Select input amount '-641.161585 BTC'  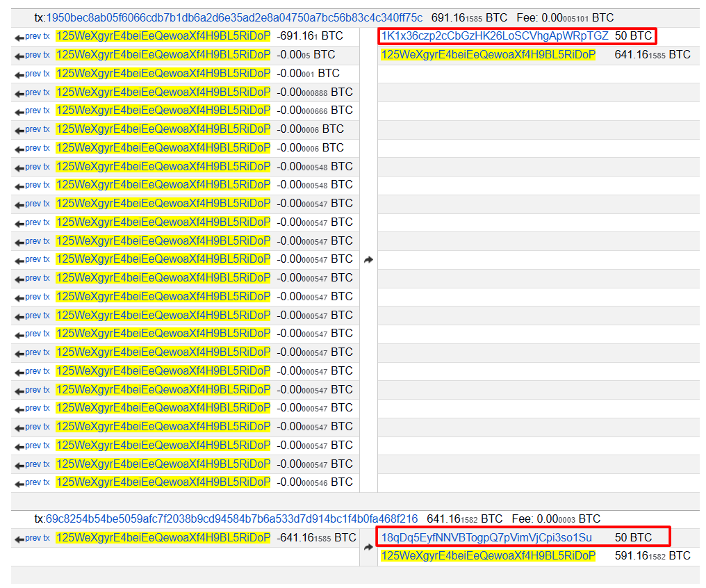tap(317, 537)
